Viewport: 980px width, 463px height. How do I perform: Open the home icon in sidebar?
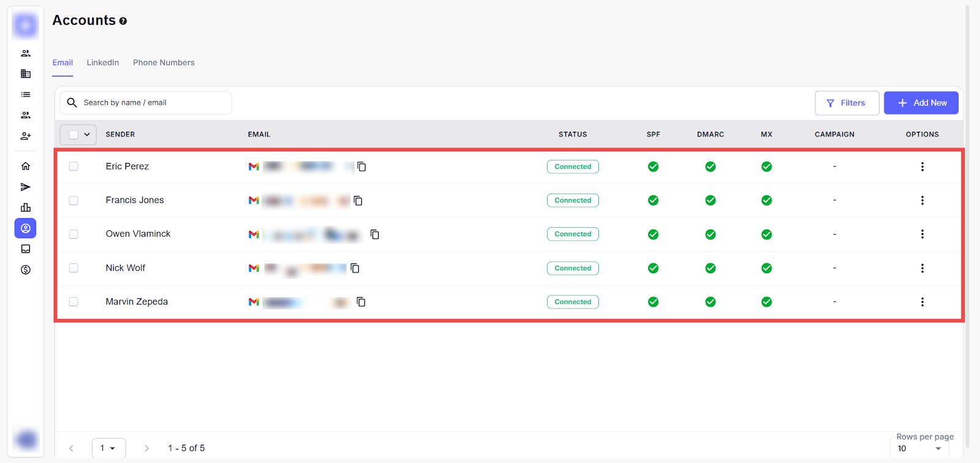click(26, 166)
